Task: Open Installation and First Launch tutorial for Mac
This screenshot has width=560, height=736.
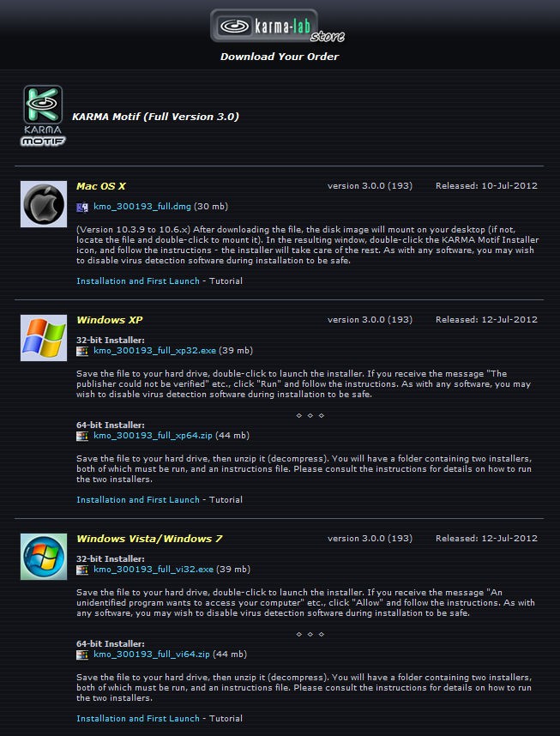Action: pos(138,281)
